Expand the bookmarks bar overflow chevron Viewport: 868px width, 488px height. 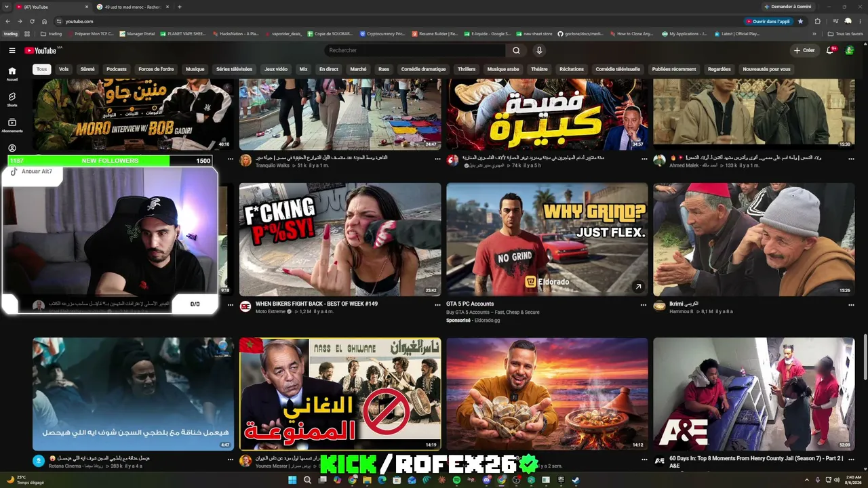click(x=816, y=33)
